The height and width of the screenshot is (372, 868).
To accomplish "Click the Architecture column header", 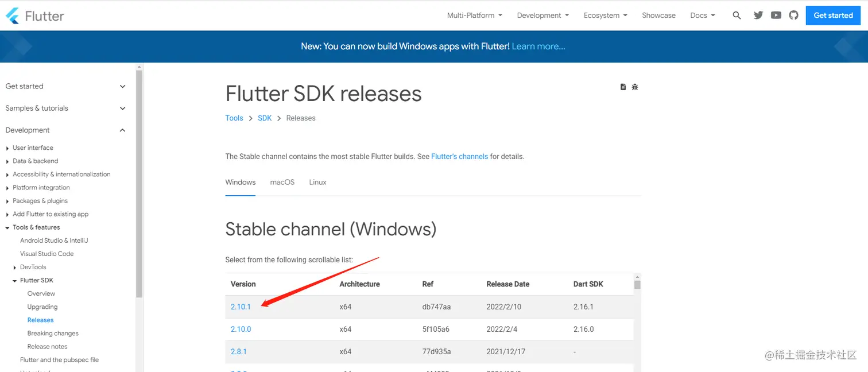I will (x=359, y=284).
